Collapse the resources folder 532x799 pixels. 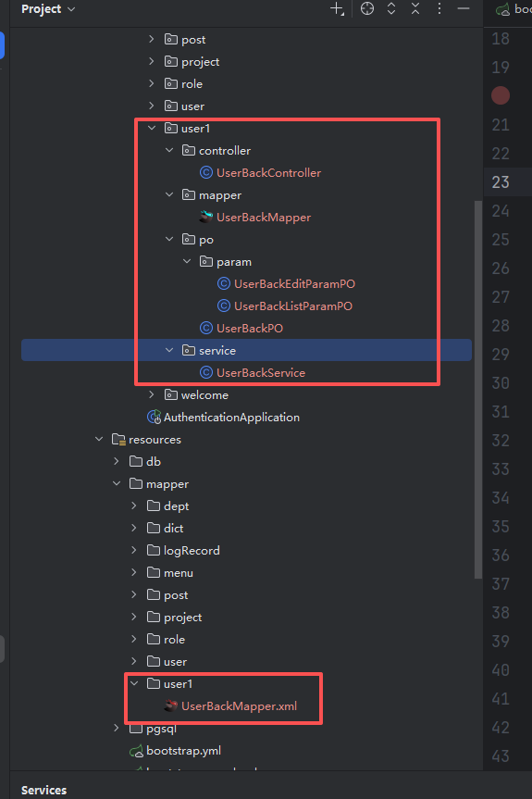click(x=99, y=439)
